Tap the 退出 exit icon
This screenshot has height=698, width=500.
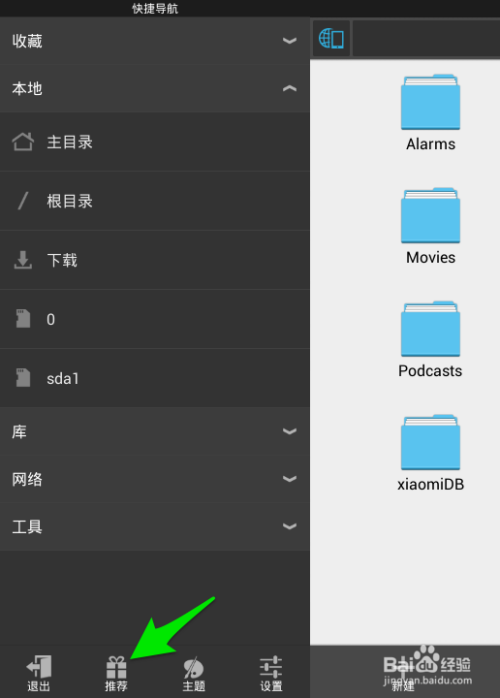pyautogui.click(x=39, y=666)
